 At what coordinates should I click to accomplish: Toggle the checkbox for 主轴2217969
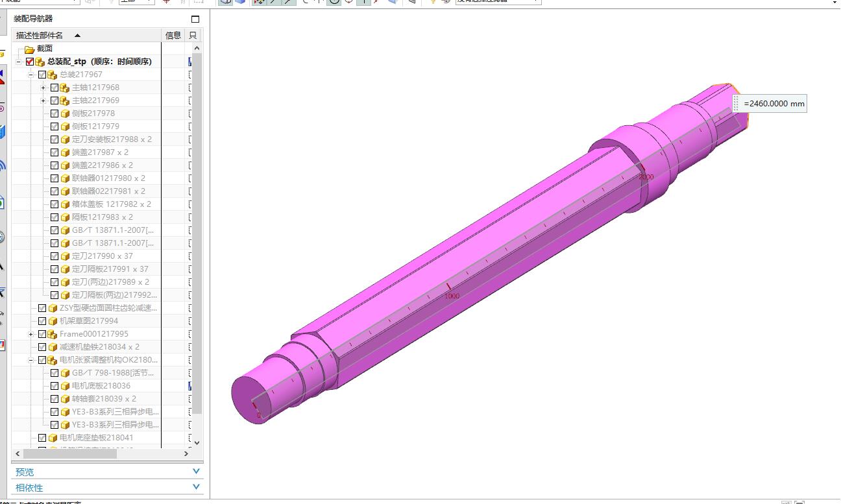55,101
